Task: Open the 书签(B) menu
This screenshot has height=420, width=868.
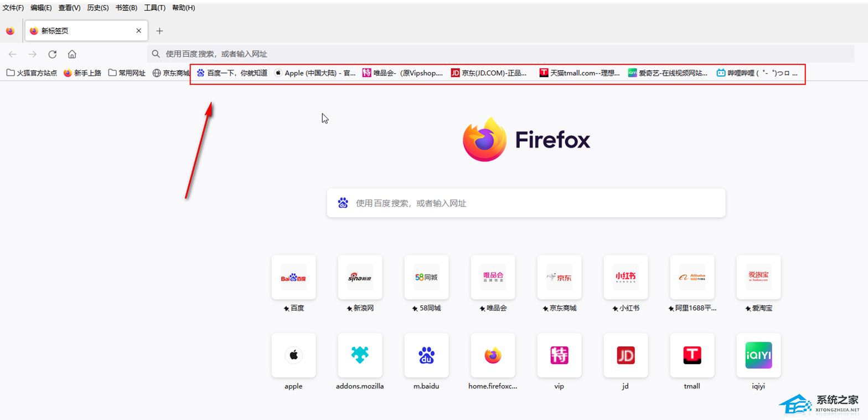Action: pyautogui.click(x=126, y=8)
